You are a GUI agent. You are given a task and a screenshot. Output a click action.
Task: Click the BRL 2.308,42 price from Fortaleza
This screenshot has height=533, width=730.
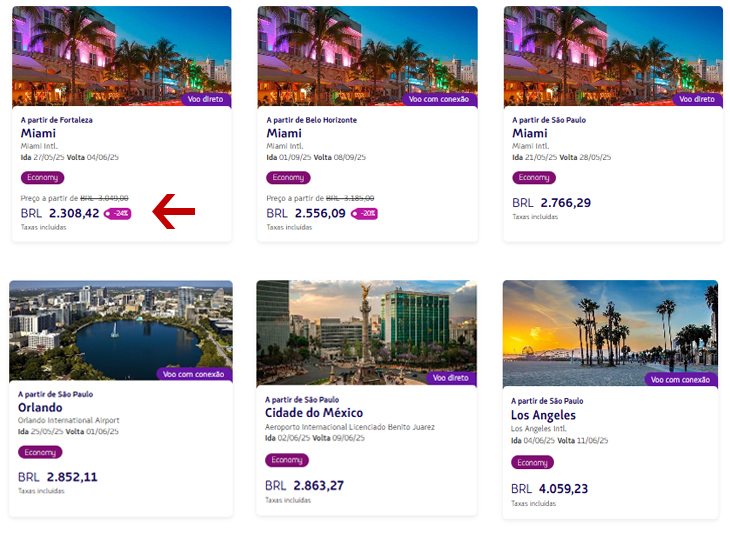pyautogui.click(x=60, y=213)
